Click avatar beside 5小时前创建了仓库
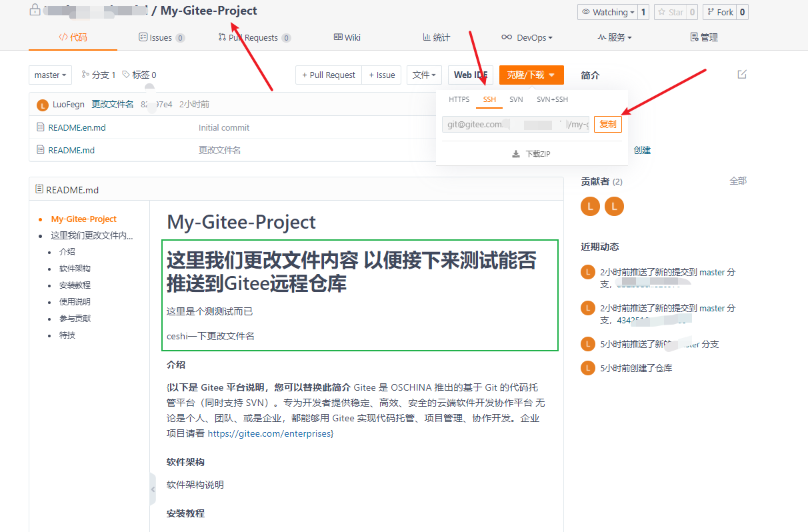Viewport: 808px width, 532px height. pos(587,368)
